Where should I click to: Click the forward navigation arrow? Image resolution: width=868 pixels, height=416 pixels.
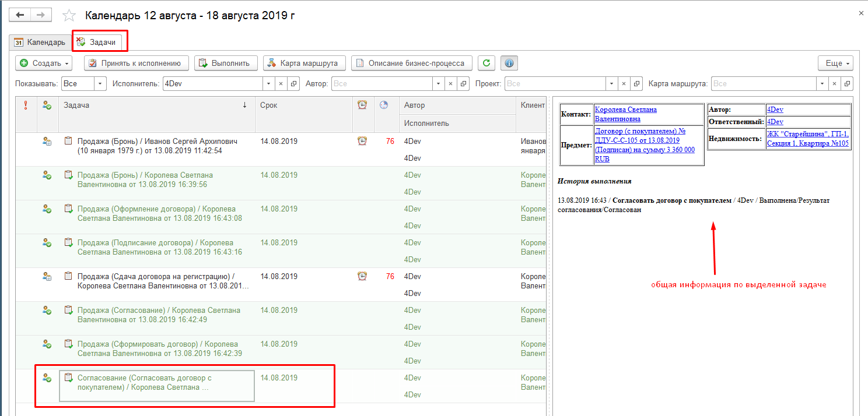click(40, 15)
